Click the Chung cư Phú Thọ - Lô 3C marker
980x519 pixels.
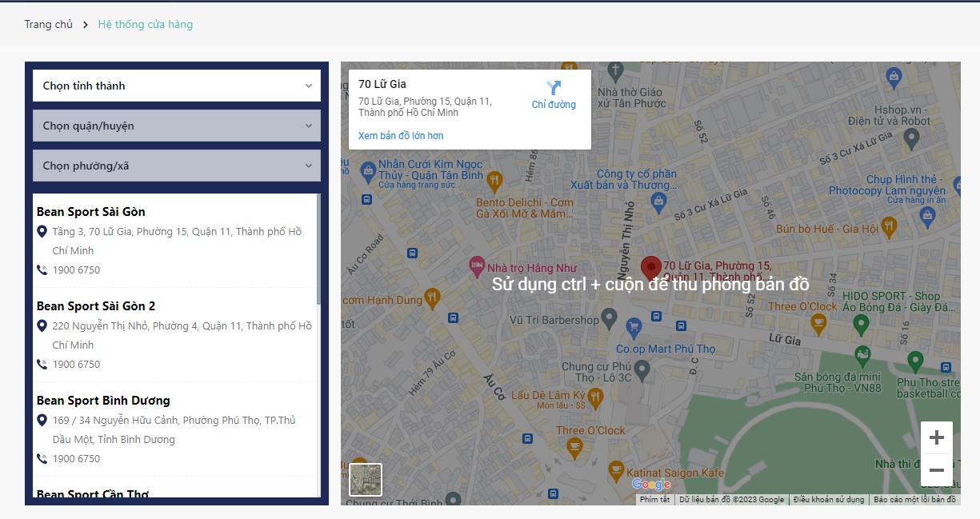click(642, 369)
